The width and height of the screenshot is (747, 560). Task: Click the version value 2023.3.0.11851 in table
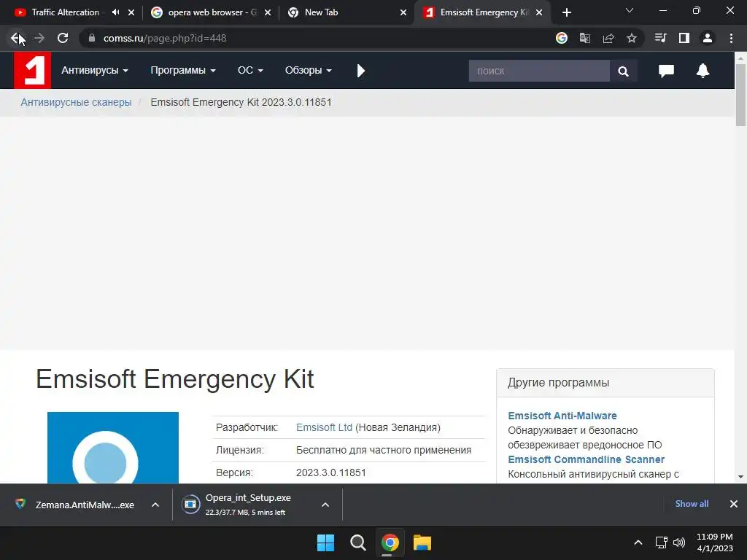(331, 472)
